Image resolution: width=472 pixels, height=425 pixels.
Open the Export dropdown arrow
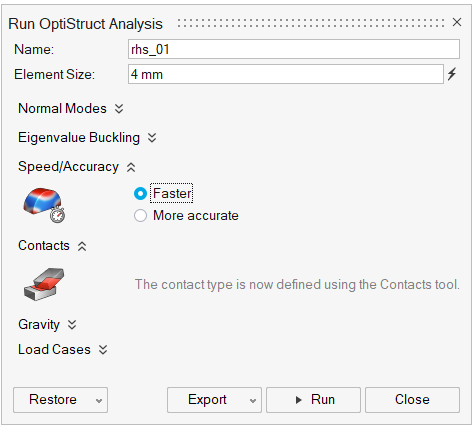[x=253, y=401]
